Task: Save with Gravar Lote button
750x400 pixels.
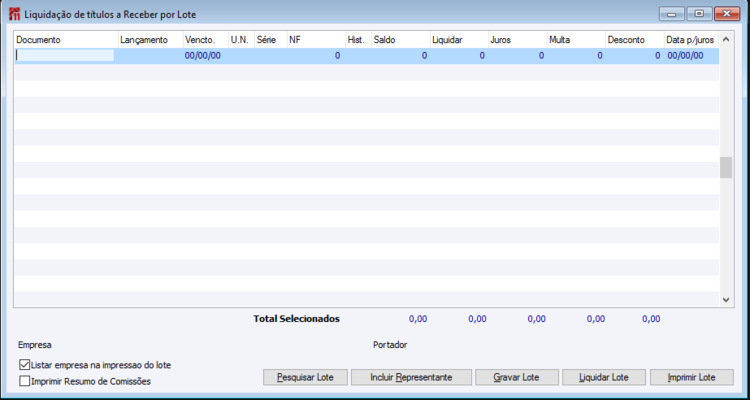Action: (517, 377)
